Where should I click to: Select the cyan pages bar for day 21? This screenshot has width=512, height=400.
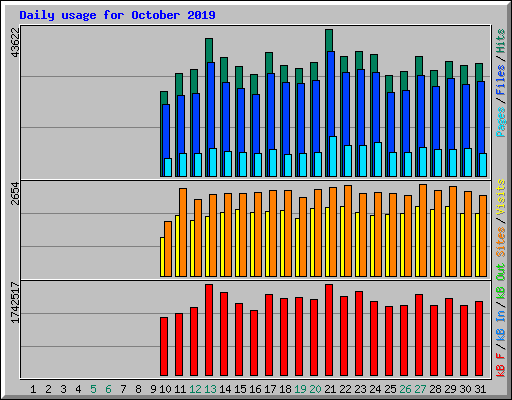[x=333, y=156]
